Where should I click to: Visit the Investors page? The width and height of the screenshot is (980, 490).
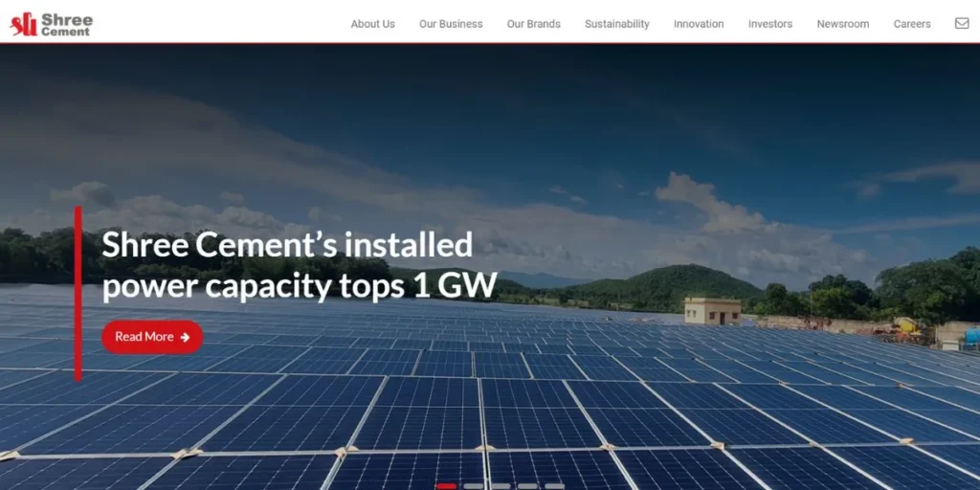(770, 24)
